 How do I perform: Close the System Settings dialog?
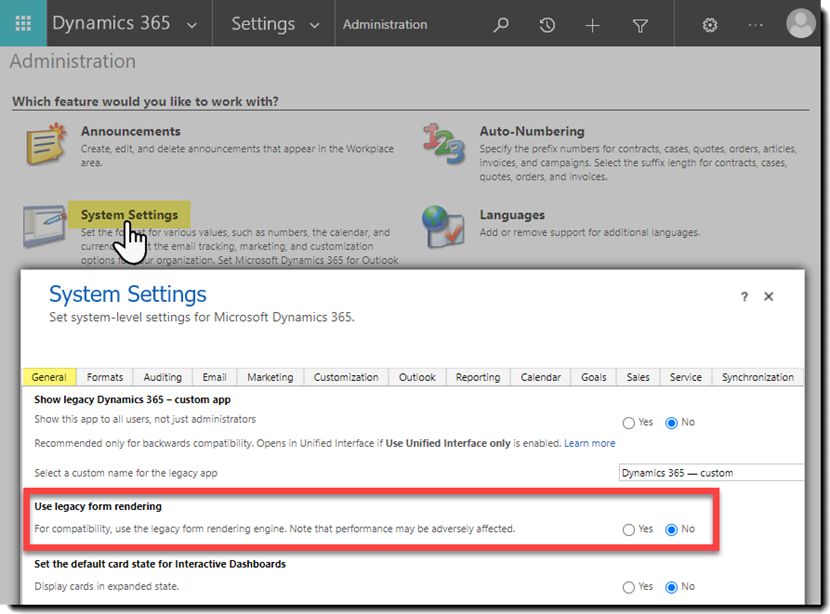click(769, 296)
